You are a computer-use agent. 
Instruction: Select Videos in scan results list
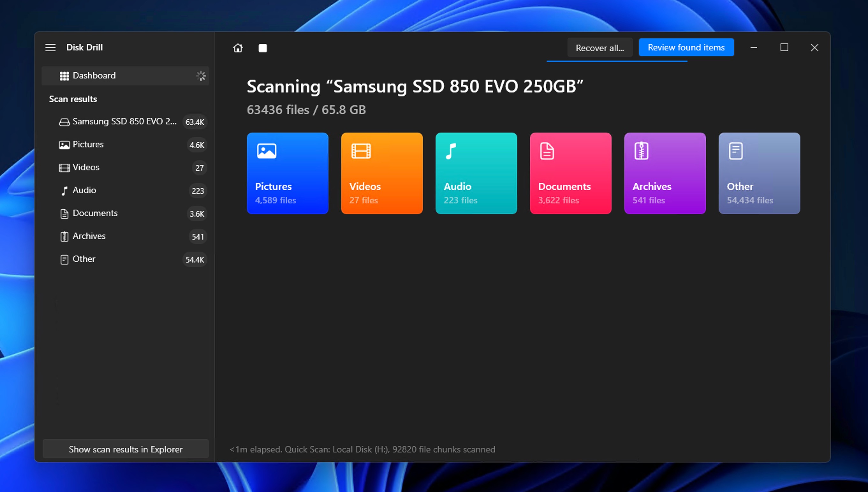pyautogui.click(x=125, y=168)
